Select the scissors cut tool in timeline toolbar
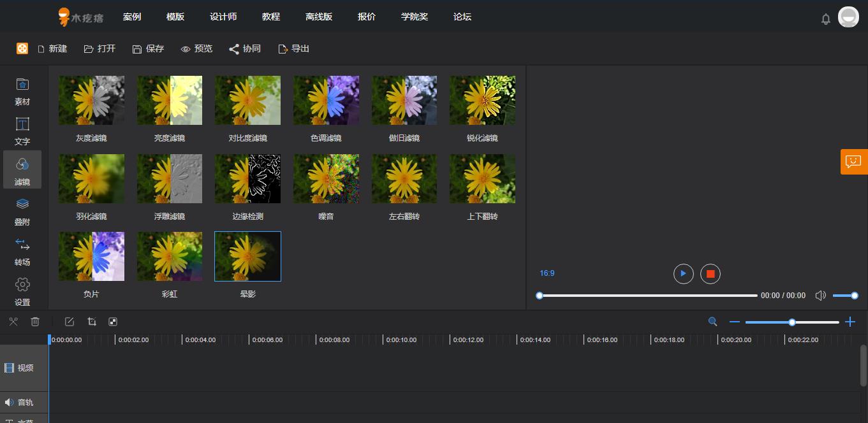This screenshot has height=423, width=868. point(13,322)
